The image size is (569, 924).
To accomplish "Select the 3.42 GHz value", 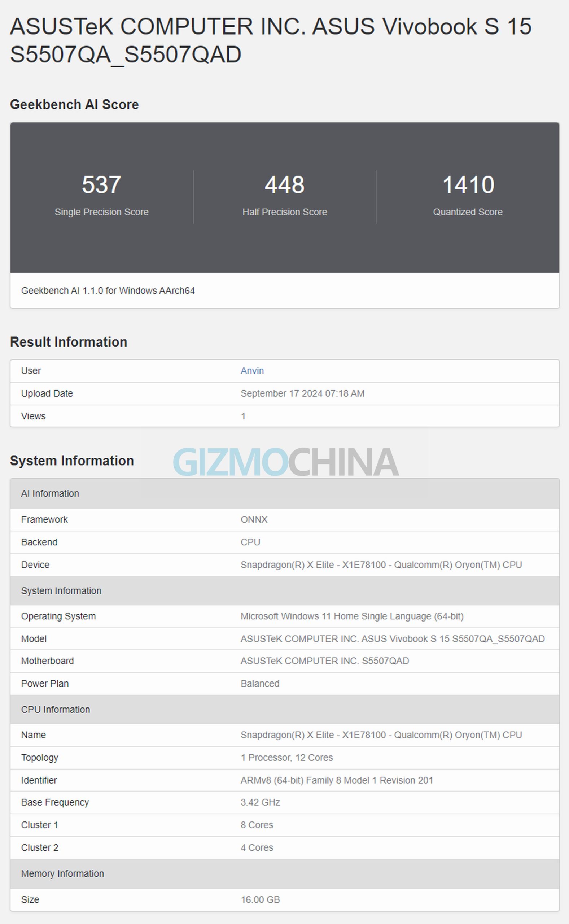I will click(x=260, y=802).
